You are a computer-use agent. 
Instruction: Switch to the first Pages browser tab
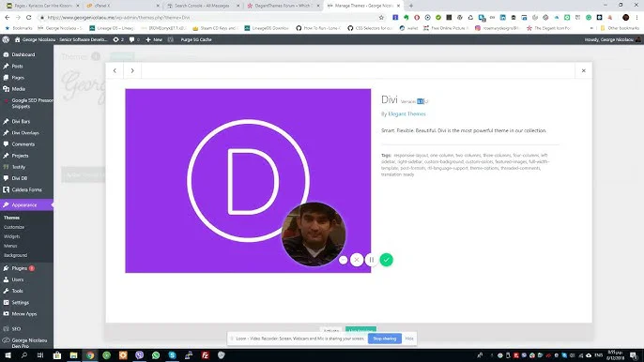point(42,6)
